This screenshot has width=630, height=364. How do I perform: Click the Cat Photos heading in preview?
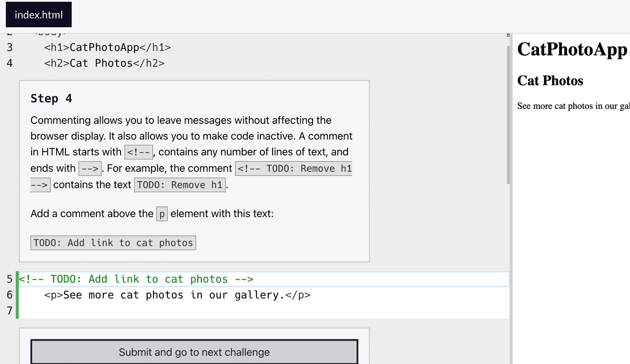tap(550, 81)
